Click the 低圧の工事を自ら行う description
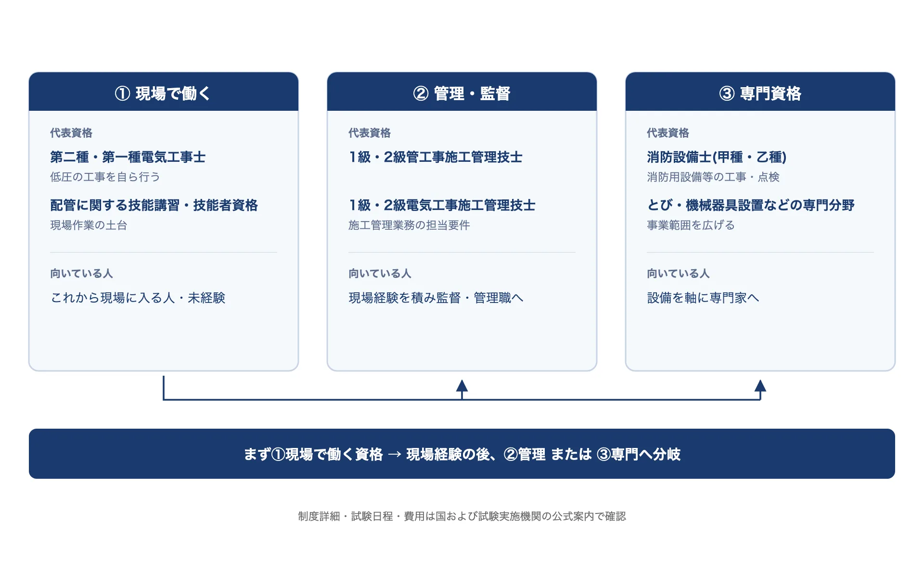Screen dimensions: 924x578 (x=105, y=177)
